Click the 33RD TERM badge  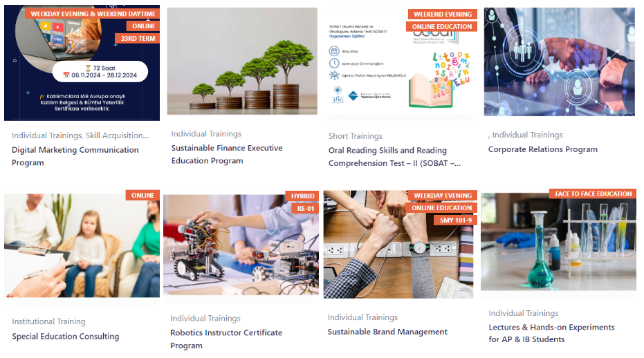(x=138, y=38)
